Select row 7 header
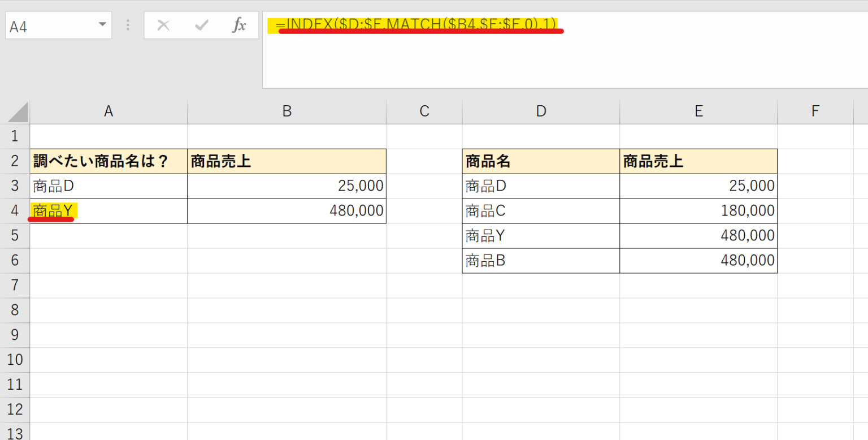868x440 pixels. (x=15, y=286)
